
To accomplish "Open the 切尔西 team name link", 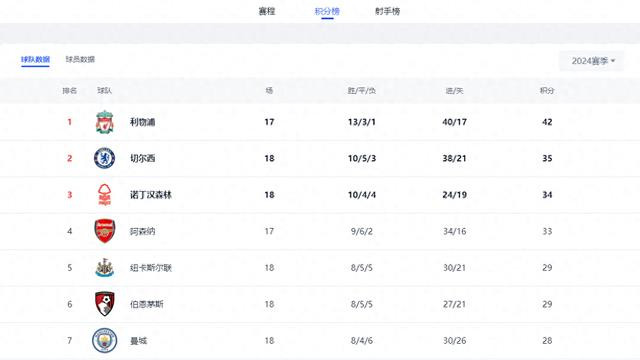I will (142, 158).
